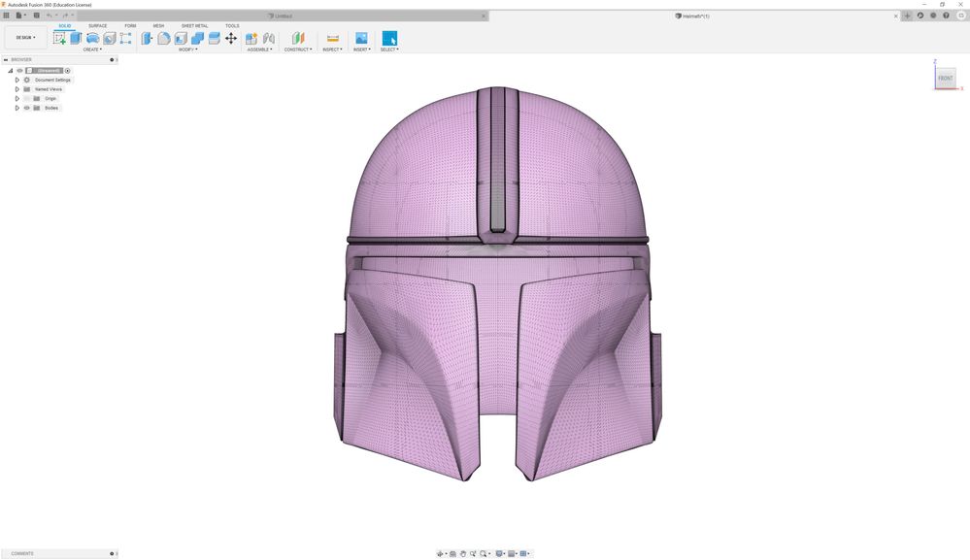Select the Orbit navigation tool
This screenshot has width=970, height=560.
point(440,554)
